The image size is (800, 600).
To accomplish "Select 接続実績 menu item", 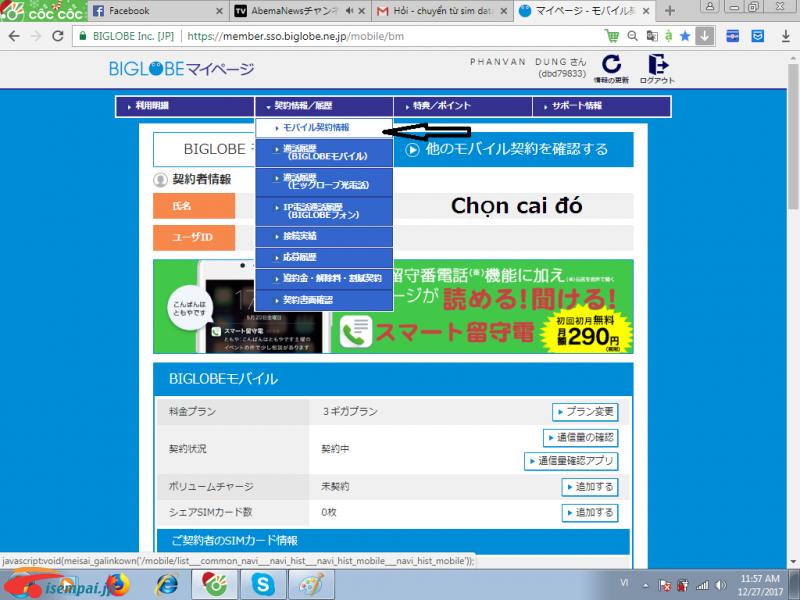I will pyautogui.click(x=324, y=236).
